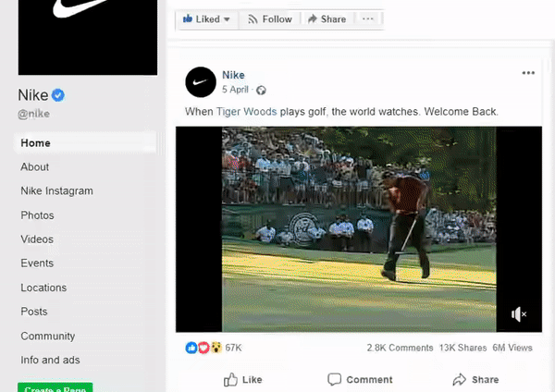Viewport: 555px width, 392px height.
Task: Open the Tiger Woods profile link
Action: tap(246, 112)
